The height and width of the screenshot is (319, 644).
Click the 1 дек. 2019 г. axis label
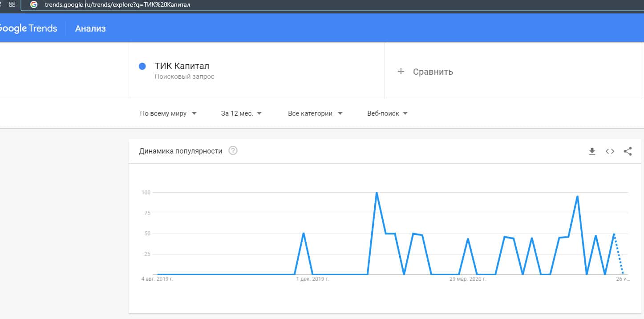coord(312,279)
